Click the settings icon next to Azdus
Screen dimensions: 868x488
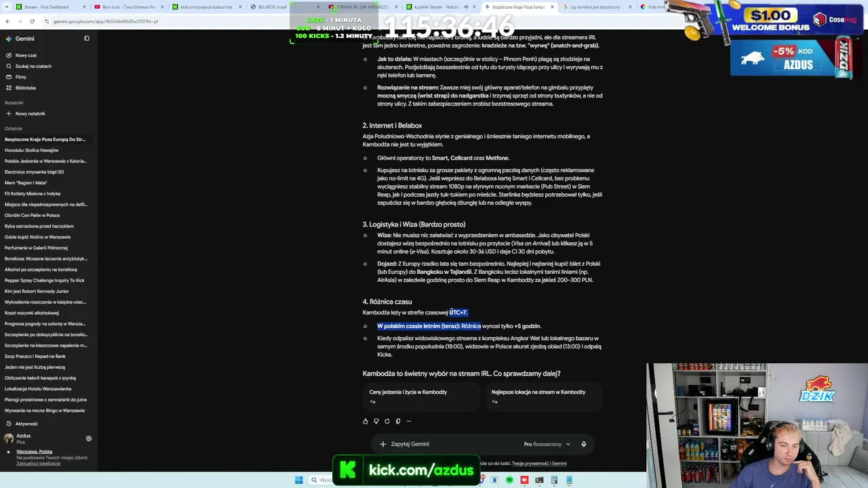pos(88,439)
